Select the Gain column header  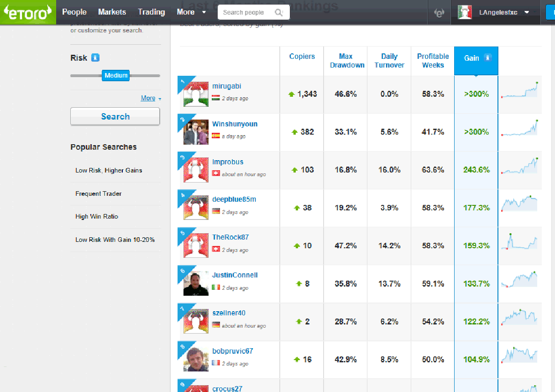pos(476,61)
